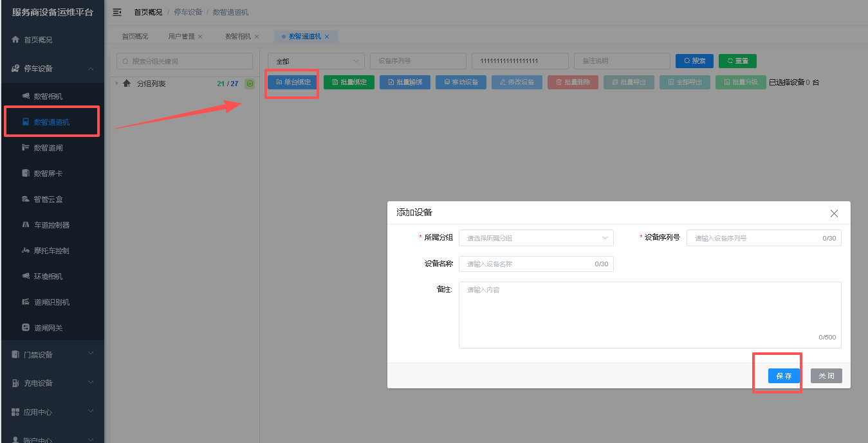Image resolution: width=868 pixels, height=443 pixels.
Task: Click the 移动设备 button
Action: [461, 82]
